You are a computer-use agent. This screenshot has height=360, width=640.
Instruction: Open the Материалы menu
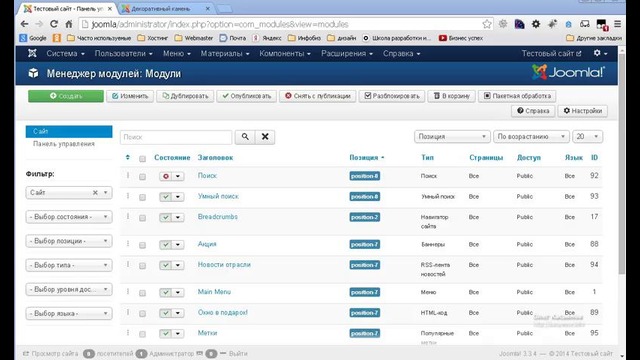[x=225, y=53]
